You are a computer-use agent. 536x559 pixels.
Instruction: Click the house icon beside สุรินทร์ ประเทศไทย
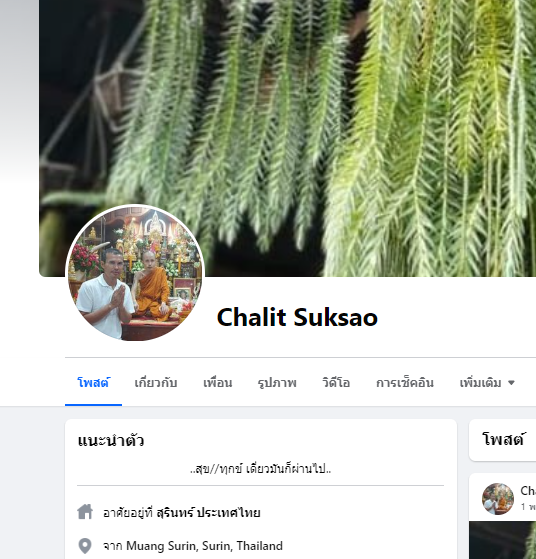[x=85, y=512]
